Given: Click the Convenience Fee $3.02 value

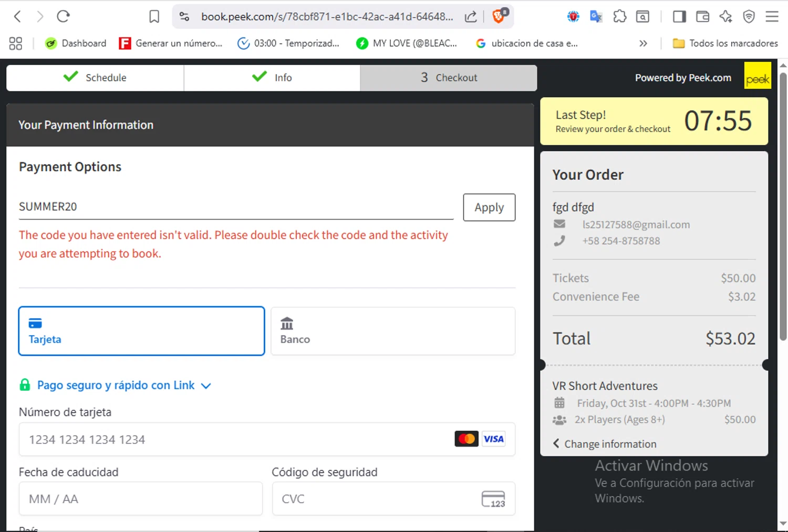Looking at the screenshot, I should [742, 297].
